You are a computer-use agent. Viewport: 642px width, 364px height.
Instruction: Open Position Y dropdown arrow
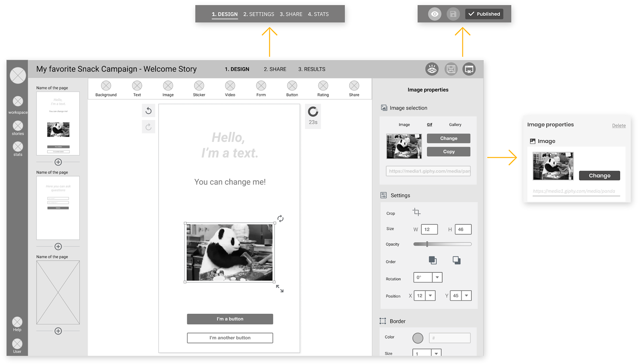click(466, 296)
